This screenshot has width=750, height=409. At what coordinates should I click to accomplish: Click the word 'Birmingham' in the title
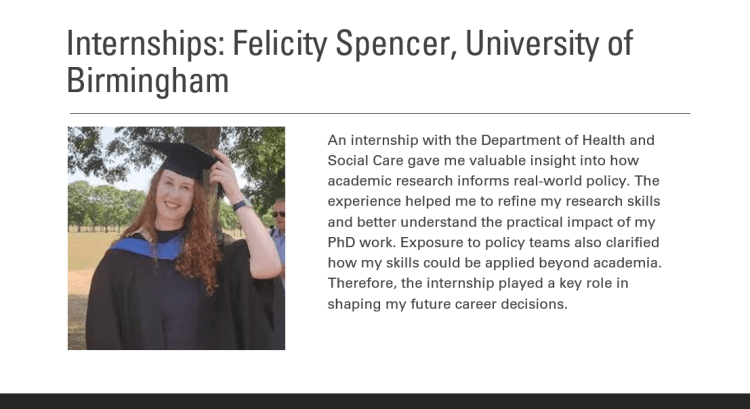148,80
